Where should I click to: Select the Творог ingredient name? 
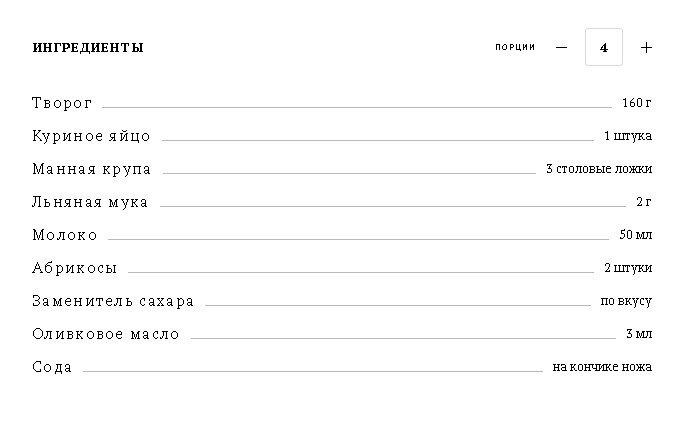(62, 103)
